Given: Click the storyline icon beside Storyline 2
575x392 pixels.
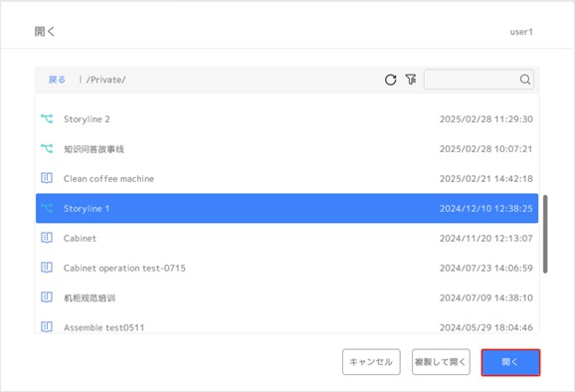Looking at the screenshot, I should pos(47,118).
